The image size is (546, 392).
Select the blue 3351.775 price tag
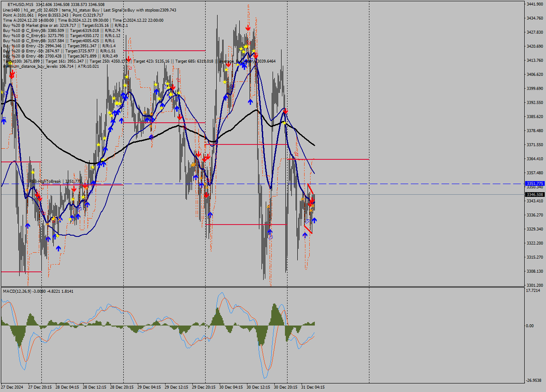tap(535, 184)
